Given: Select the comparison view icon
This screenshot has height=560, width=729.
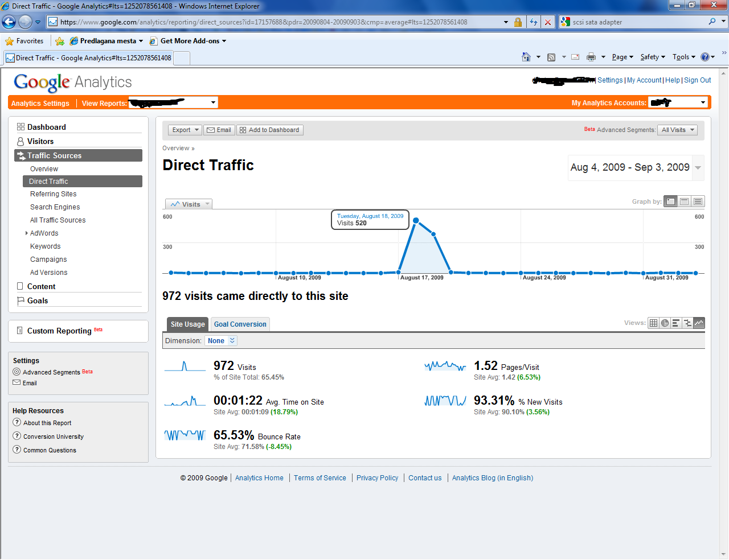Looking at the screenshot, I should pyautogui.click(x=688, y=323).
